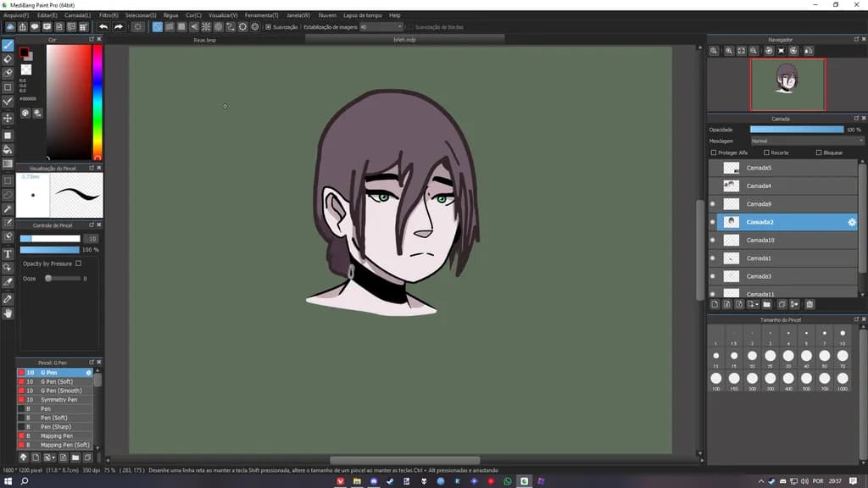Add new layer folder icon
868x488 pixels.
tap(766, 304)
